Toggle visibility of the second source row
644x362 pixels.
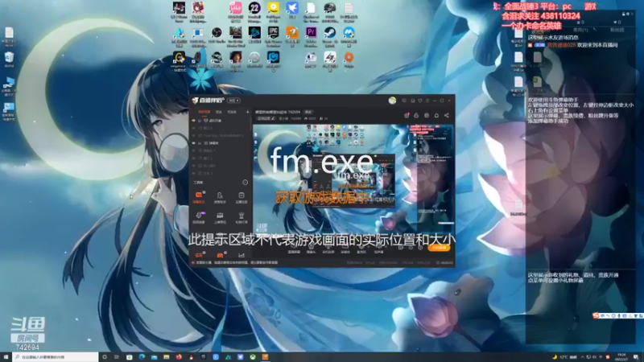tap(193, 128)
